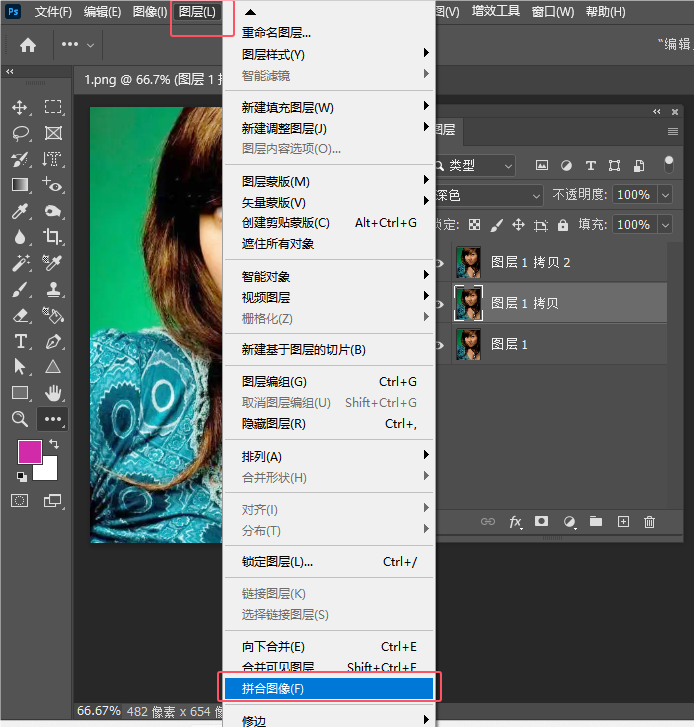This screenshot has height=727, width=694.
Task: Choose 向下合并(E) menu entry
Action: click(x=329, y=646)
